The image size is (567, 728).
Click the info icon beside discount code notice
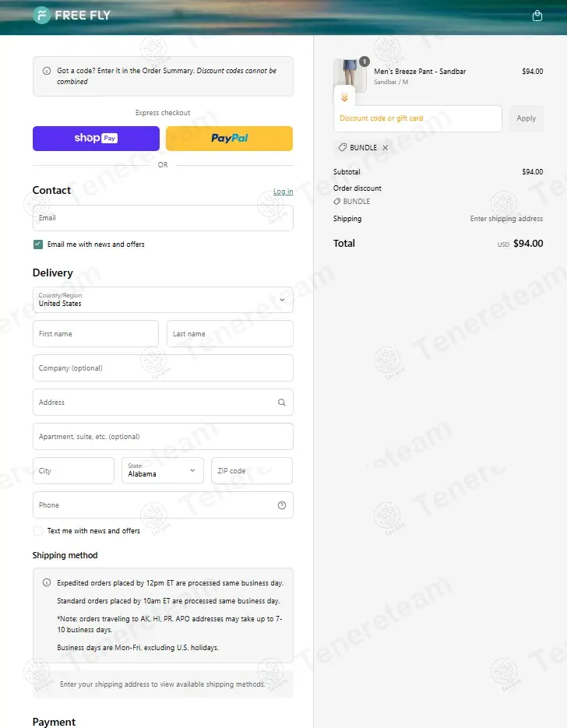47,71
